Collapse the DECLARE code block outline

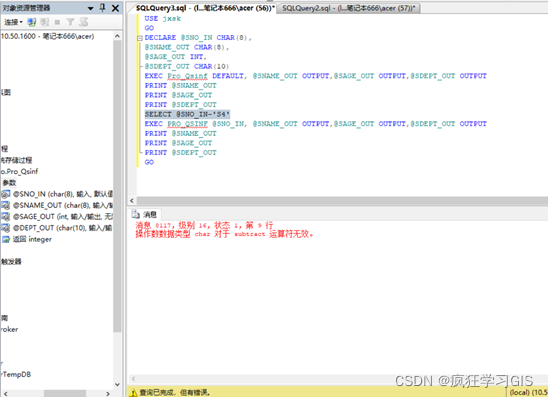coord(140,38)
